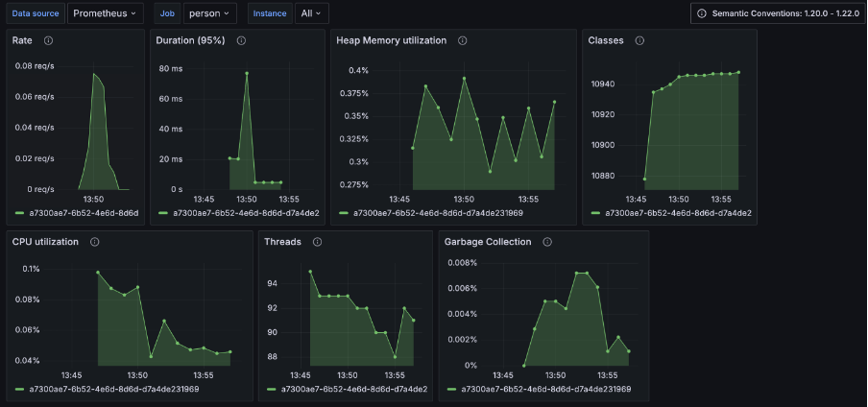
Task: Open the Threads panel title menu
Action: (x=282, y=242)
